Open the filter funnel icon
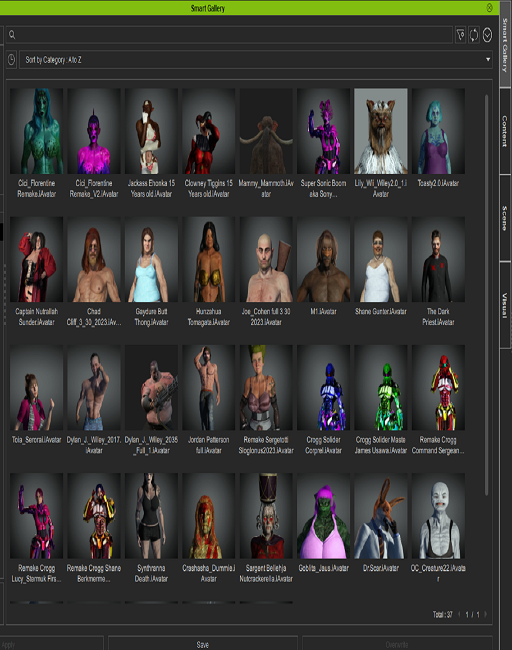 click(x=460, y=35)
